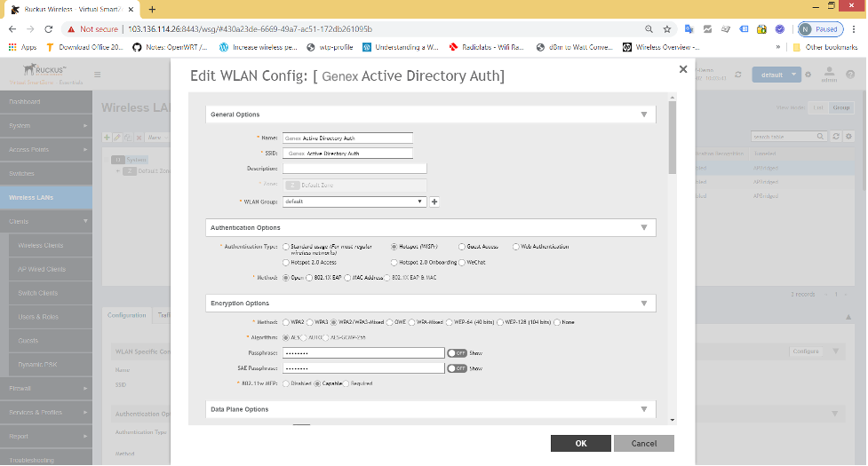The height and width of the screenshot is (466, 868).
Task: Click the Description input field
Action: (354, 169)
